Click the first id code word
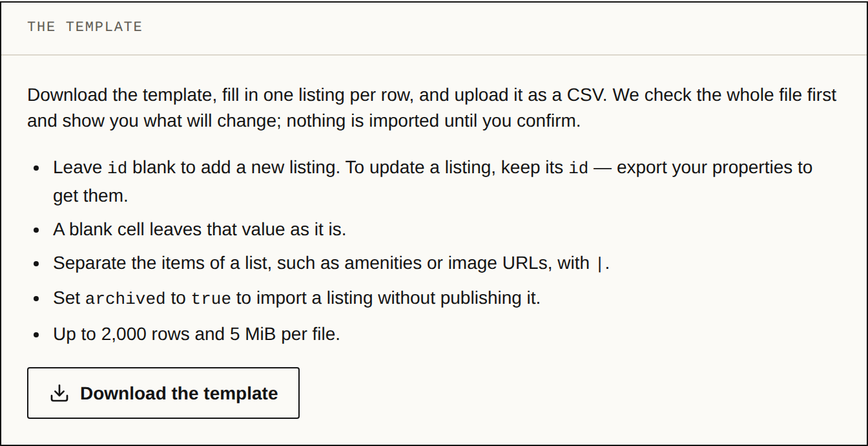The width and height of the screenshot is (868, 446). point(117,168)
